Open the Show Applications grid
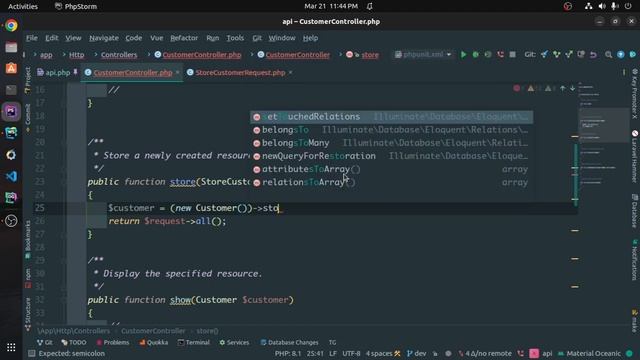The height and width of the screenshot is (360, 640). [x=11, y=347]
